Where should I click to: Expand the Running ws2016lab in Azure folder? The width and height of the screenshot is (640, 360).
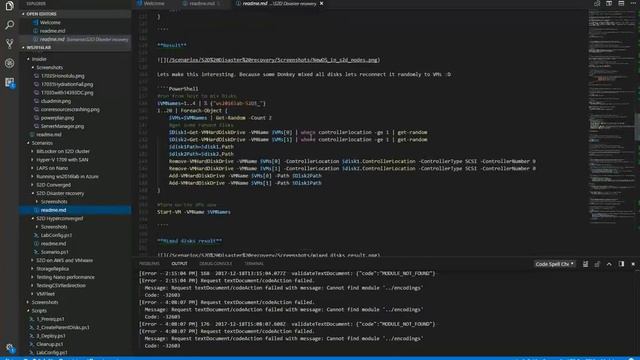click(x=67, y=176)
